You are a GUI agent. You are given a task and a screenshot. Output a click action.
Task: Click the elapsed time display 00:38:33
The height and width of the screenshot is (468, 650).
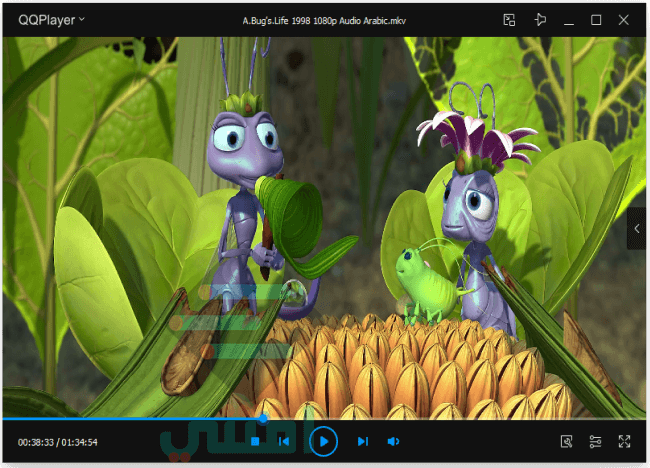(36, 442)
